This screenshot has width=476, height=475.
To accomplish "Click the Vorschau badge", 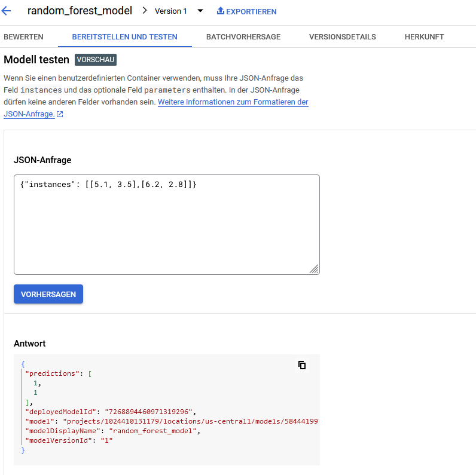I will [x=96, y=60].
